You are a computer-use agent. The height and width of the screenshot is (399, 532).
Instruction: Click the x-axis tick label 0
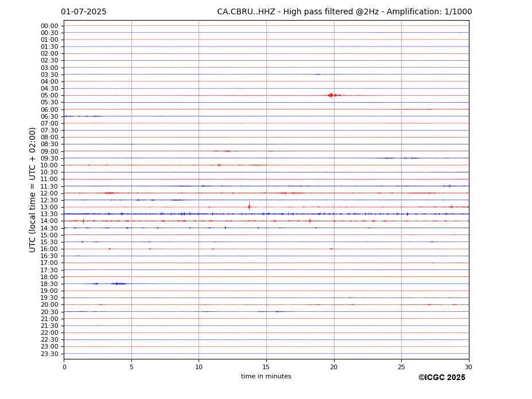64,367
